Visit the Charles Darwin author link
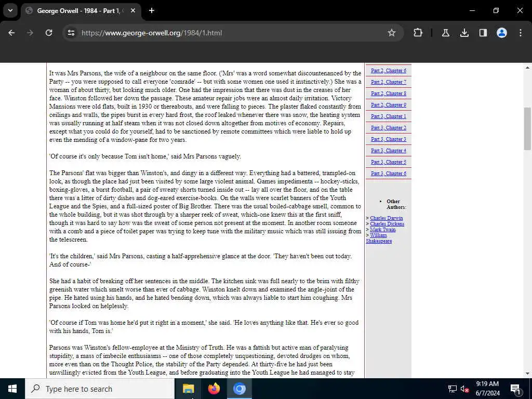 click(387, 218)
